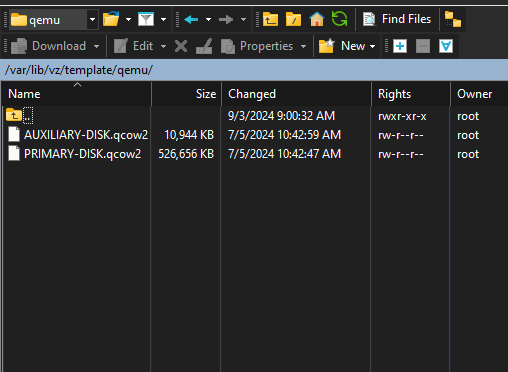Click the invert selection icon
This screenshot has height=372, width=508.
(446, 46)
